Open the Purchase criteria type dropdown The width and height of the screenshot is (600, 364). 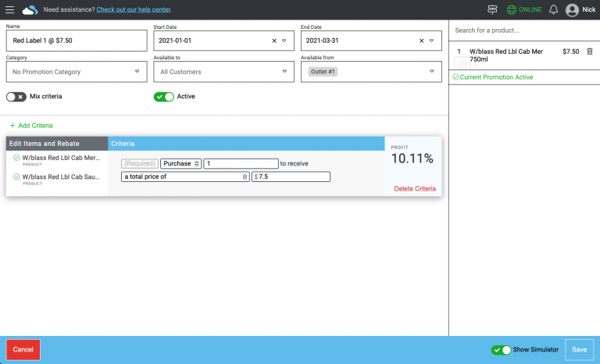pyautogui.click(x=180, y=163)
